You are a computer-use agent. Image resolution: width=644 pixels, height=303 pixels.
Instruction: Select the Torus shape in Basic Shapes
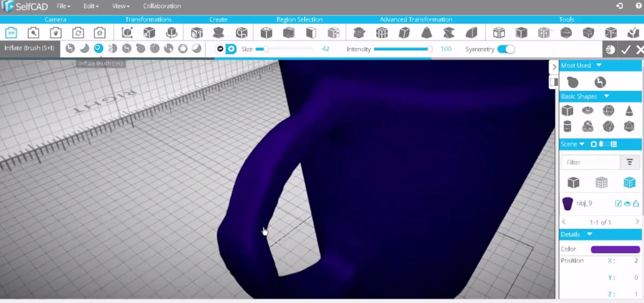(x=588, y=110)
